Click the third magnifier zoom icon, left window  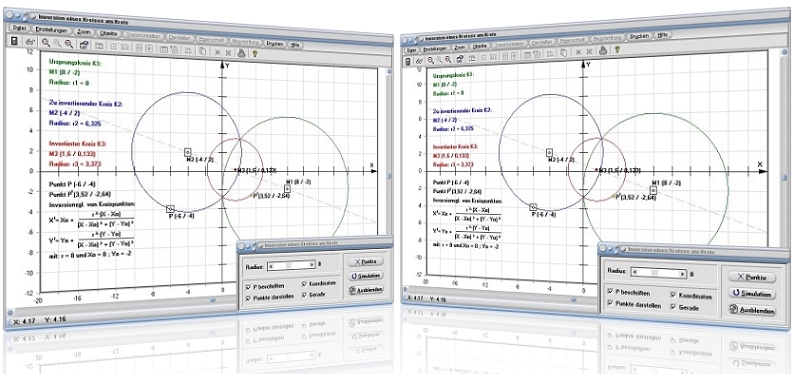pos(68,45)
